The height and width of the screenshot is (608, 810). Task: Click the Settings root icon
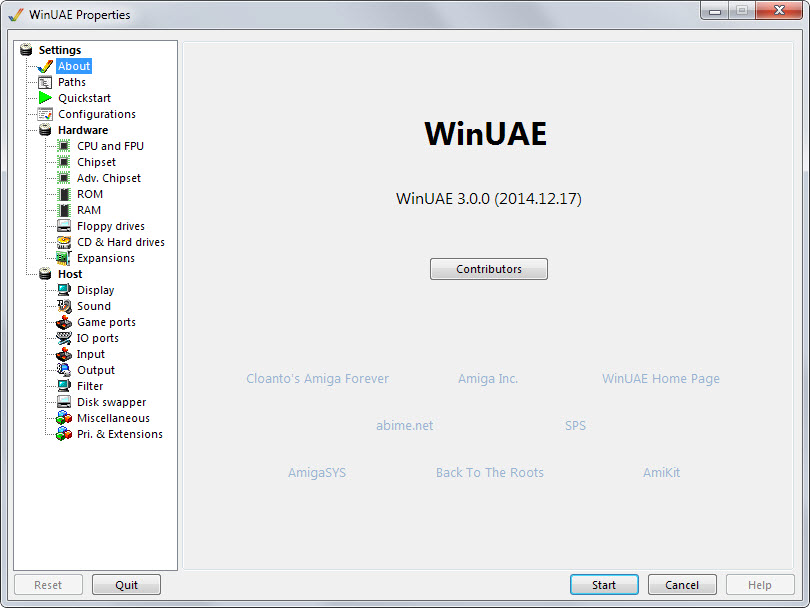tap(26, 50)
